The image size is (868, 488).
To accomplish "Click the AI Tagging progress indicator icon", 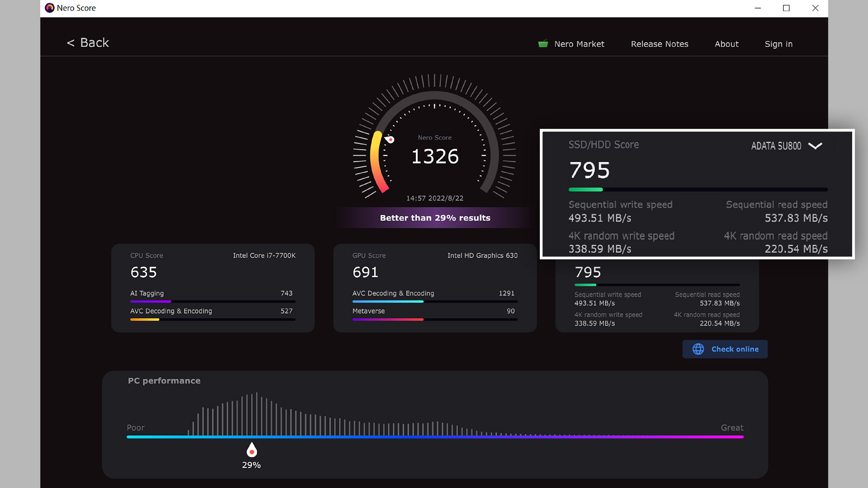I will point(150,301).
